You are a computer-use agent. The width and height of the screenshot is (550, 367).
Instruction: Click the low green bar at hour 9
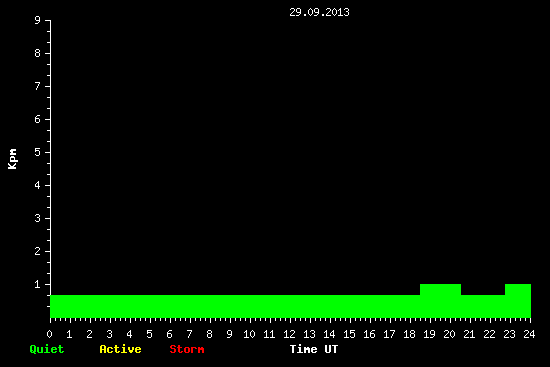coord(230,306)
